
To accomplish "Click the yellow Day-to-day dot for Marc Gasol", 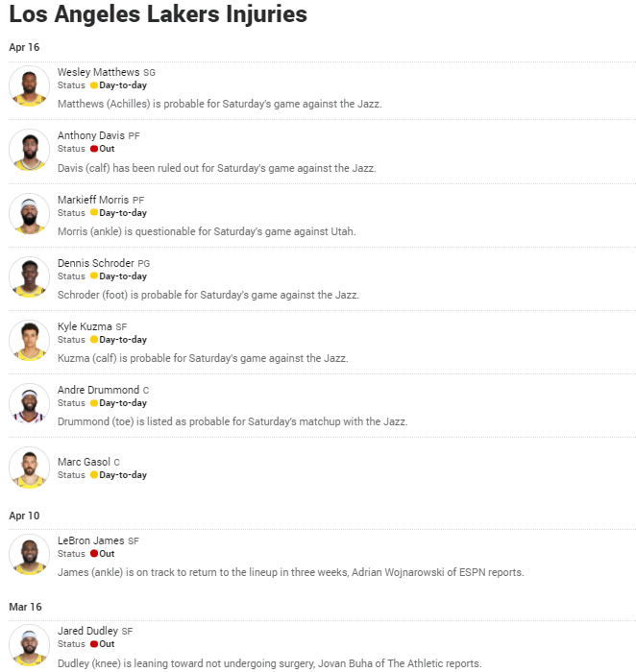I will click(94, 475).
